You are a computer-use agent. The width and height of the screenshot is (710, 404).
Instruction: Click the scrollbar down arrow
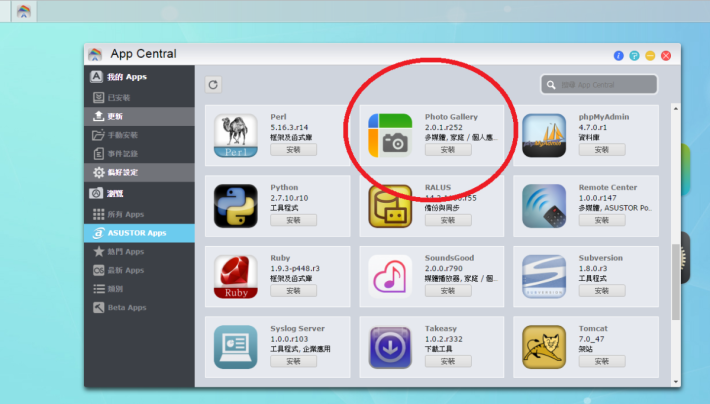coord(676,382)
